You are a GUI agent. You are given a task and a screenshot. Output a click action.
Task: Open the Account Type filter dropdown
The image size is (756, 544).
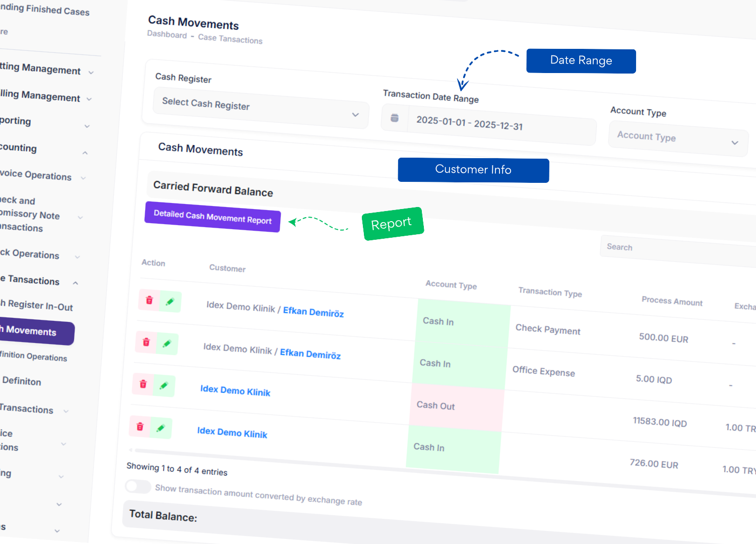coord(677,140)
